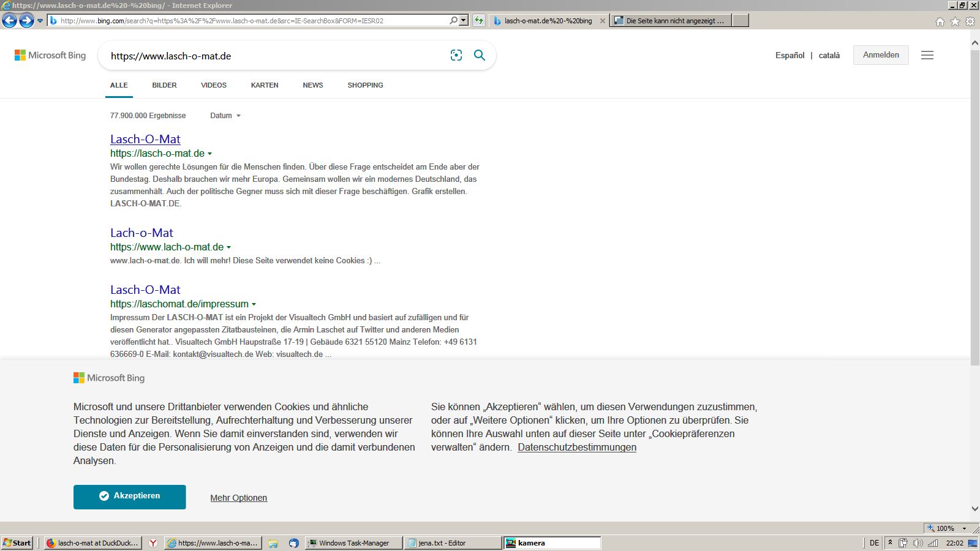
Task: Open the Yandex browser taskbar icon
Action: 153,543
